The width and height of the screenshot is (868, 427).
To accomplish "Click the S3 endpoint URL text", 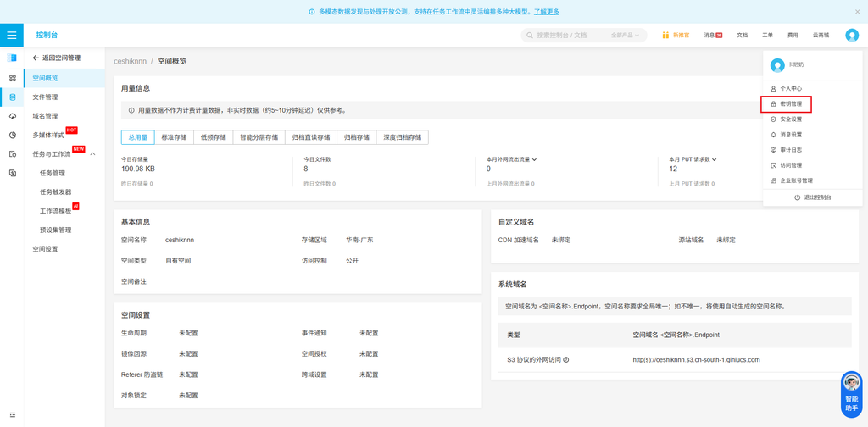I will coord(697,359).
